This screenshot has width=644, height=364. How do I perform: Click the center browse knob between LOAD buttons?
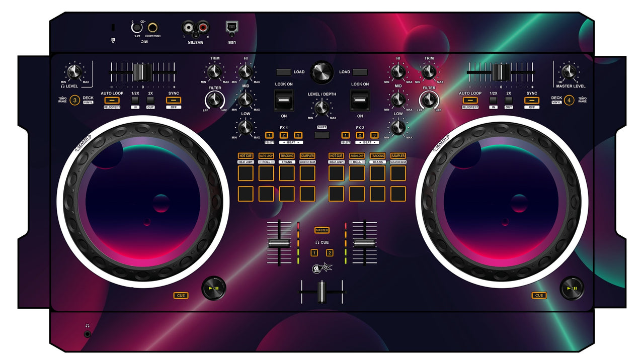pyautogui.click(x=322, y=72)
